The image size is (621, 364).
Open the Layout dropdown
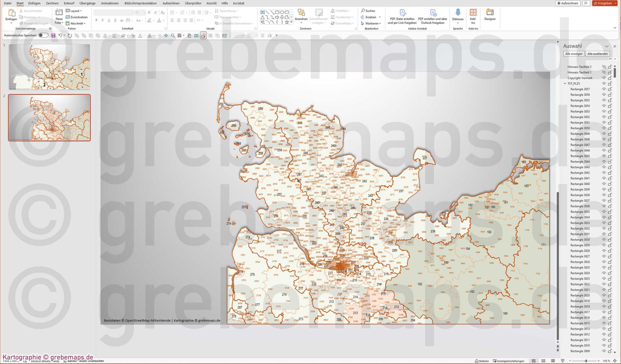[x=74, y=11]
